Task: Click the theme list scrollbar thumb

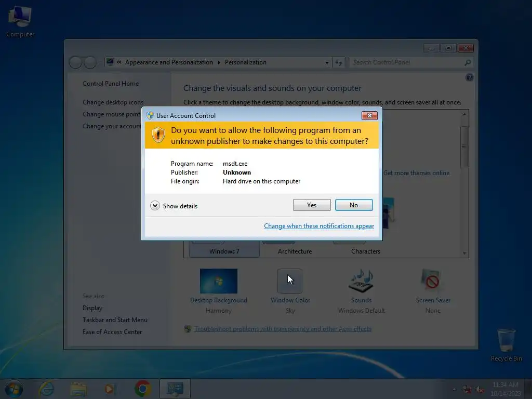Action: tap(464, 147)
